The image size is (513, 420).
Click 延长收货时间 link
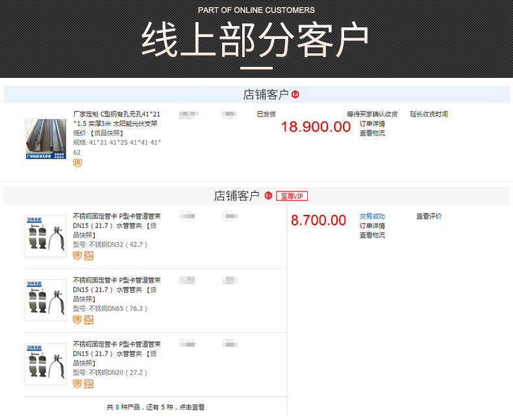(429, 114)
